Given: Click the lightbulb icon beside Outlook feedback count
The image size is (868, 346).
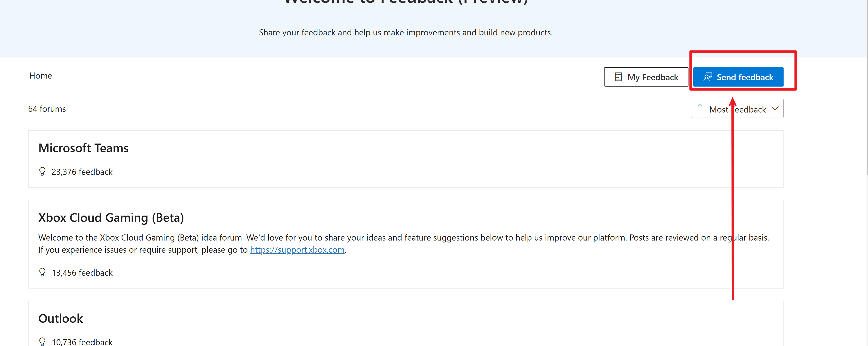Looking at the screenshot, I should point(42,341).
